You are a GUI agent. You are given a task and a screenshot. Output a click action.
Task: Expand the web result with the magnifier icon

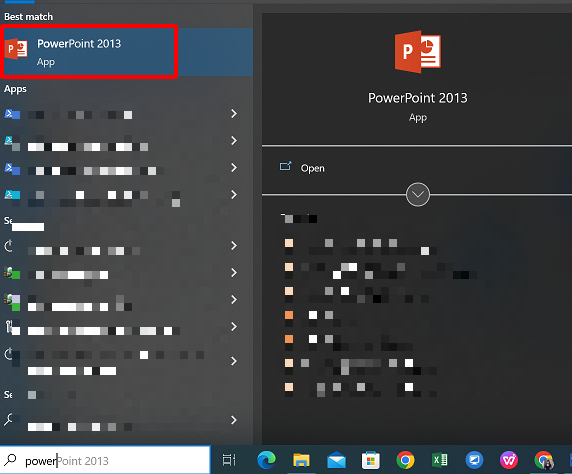(234, 420)
